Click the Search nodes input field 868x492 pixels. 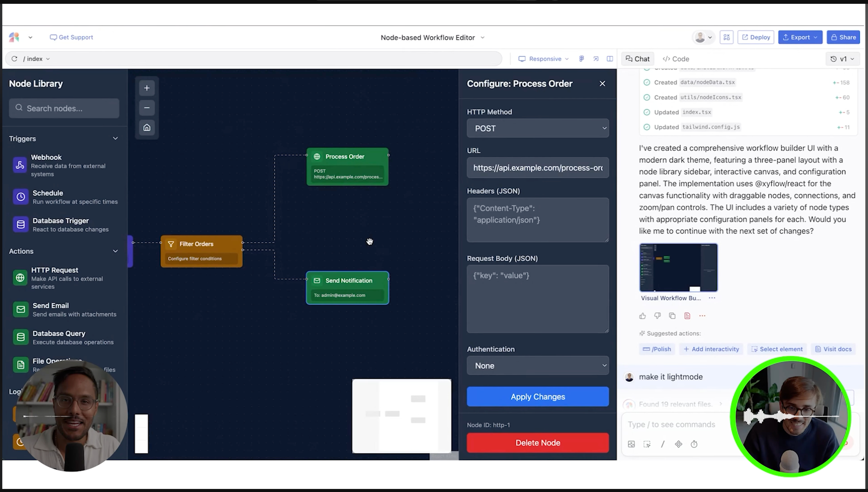tap(64, 108)
